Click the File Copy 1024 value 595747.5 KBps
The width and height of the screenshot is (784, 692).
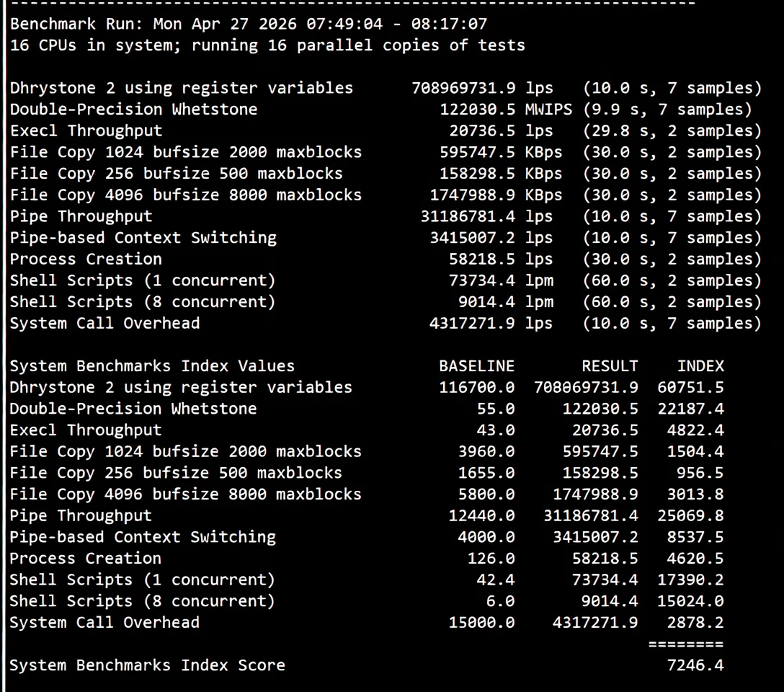coord(501,153)
